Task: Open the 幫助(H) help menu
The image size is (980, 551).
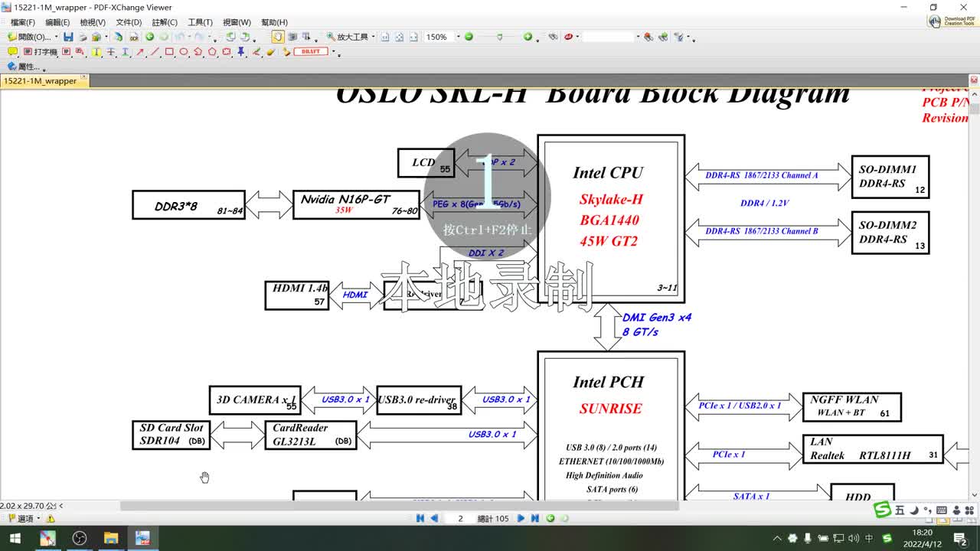Action: coord(274,22)
